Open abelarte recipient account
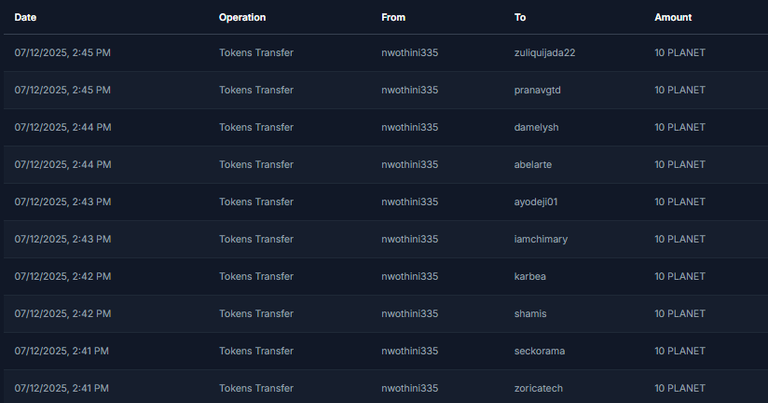 click(532, 165)
